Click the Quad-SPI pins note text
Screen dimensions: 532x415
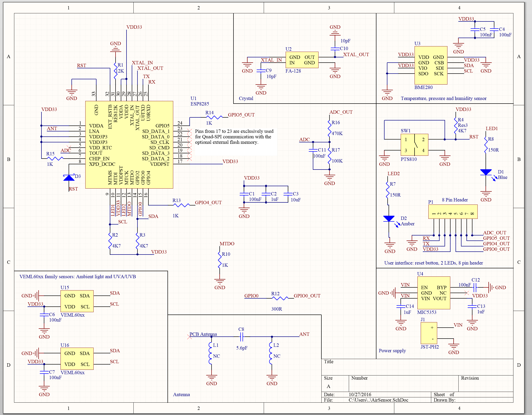coord(234,137)
